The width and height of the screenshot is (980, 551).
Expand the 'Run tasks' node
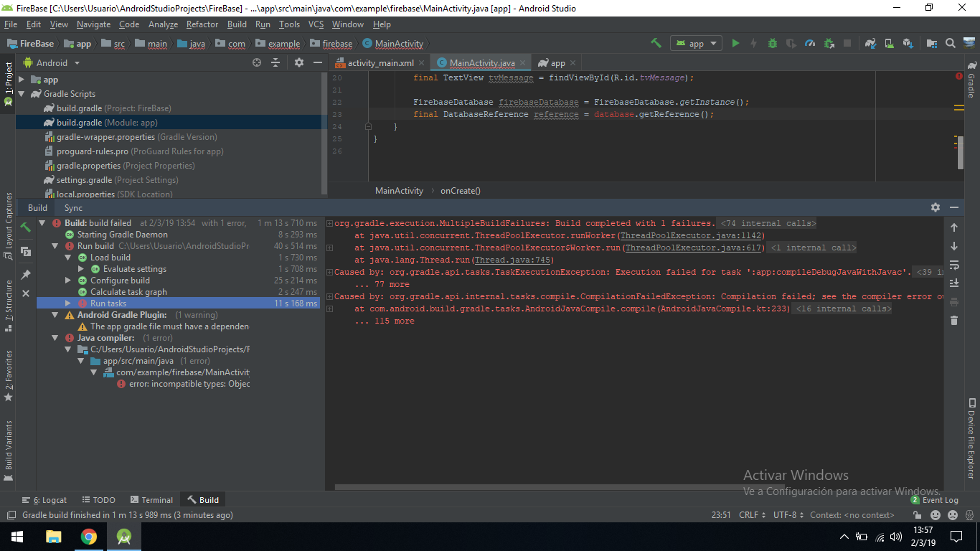pos(68,303)
